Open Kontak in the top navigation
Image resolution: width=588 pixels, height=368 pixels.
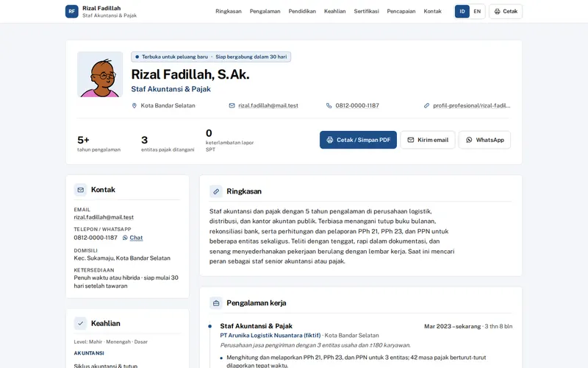[x=432, y=11]
